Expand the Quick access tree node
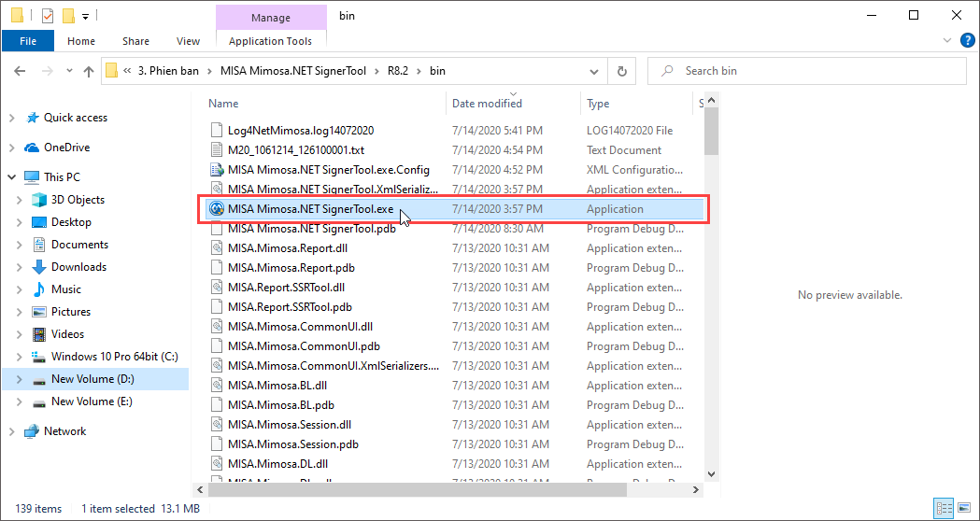The width and height of the screenshot is (980, 521). (x=11, y=118)
